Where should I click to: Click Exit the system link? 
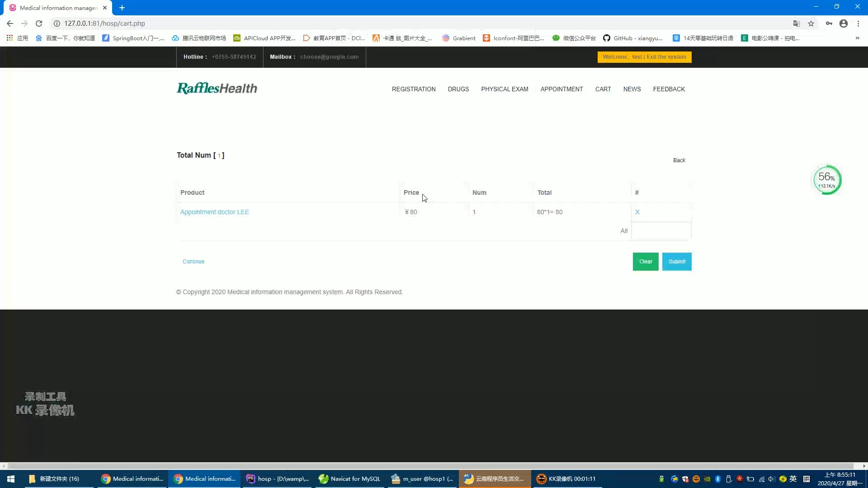(666, 57)
